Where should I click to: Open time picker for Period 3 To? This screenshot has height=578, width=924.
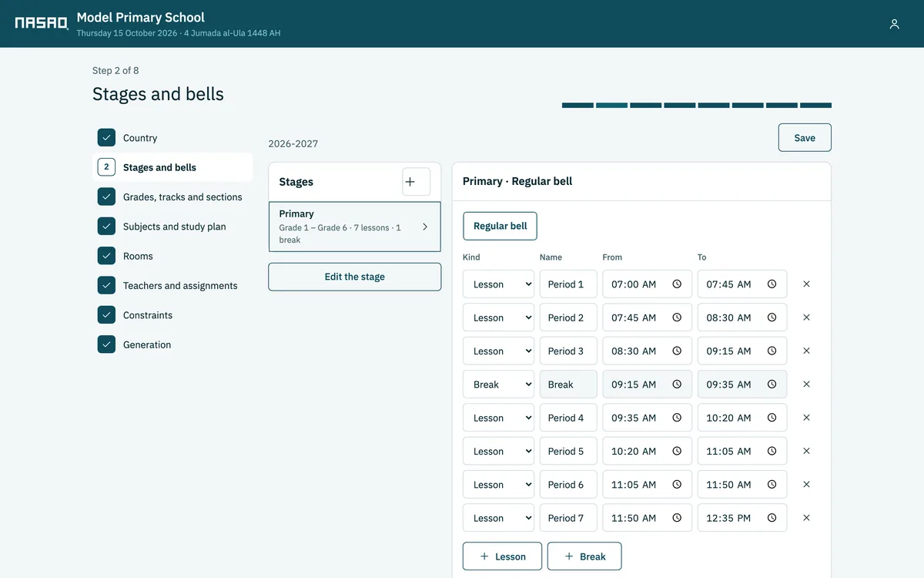772,351
